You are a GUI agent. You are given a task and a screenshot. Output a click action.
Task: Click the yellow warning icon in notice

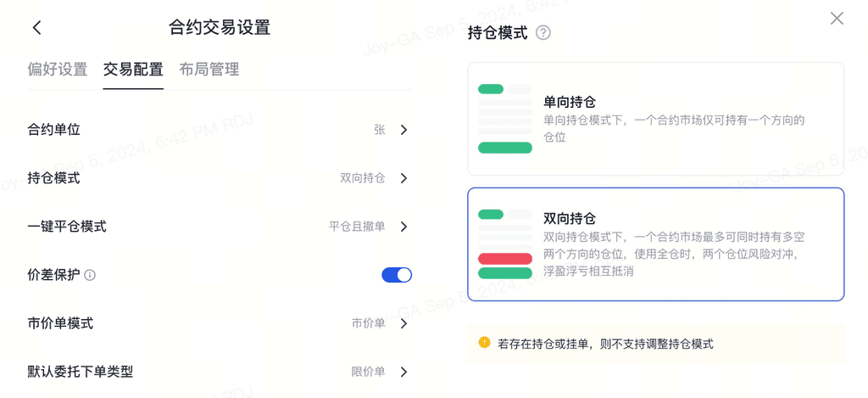pos(484,343)
